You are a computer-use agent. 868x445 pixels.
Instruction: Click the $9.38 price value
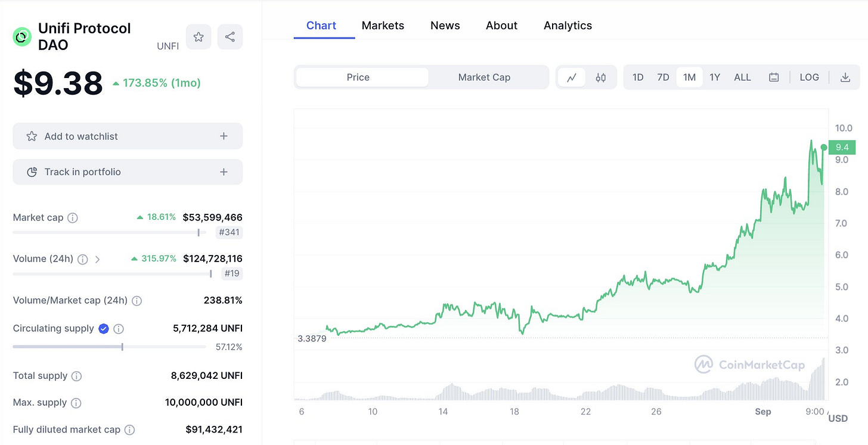(58, 83)
